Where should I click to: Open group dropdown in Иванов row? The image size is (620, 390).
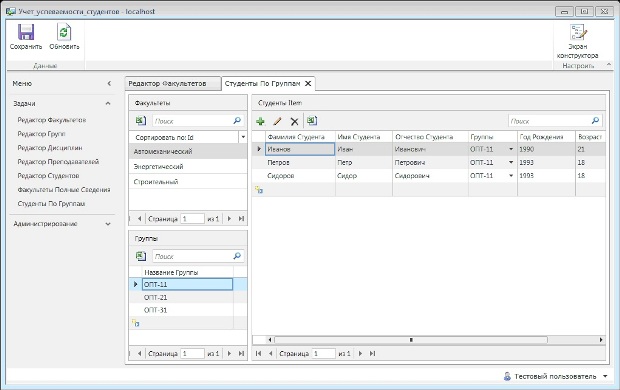pyautogui.click(x=511, y=149)
